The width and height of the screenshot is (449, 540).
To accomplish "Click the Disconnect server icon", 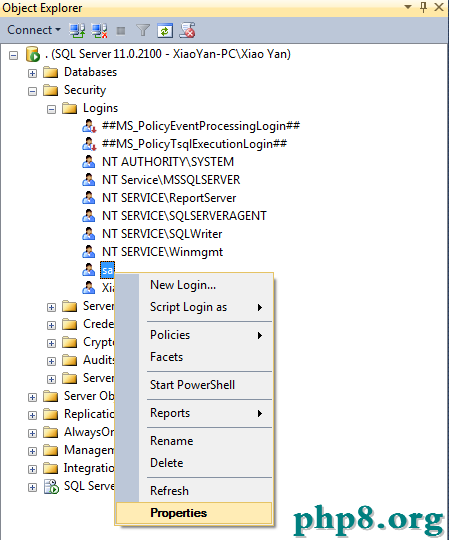I will [99, 30].
